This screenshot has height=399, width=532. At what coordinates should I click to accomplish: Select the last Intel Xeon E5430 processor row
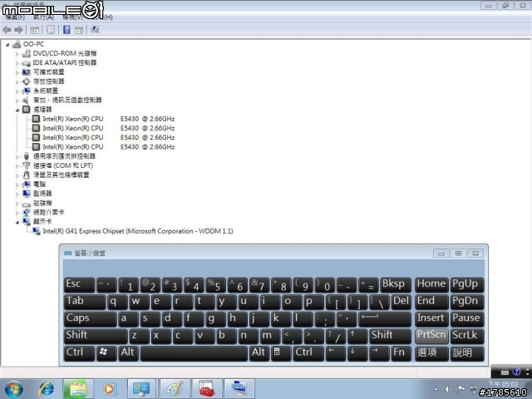(109, 147)
